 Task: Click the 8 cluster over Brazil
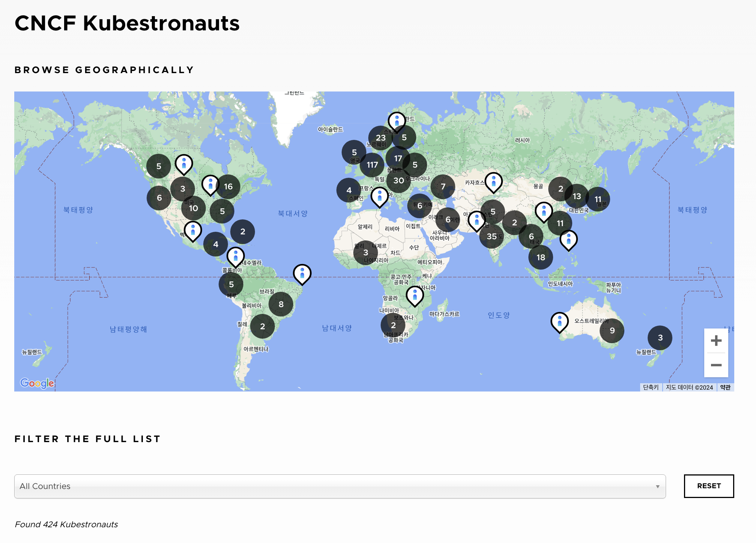pos(281,304)
